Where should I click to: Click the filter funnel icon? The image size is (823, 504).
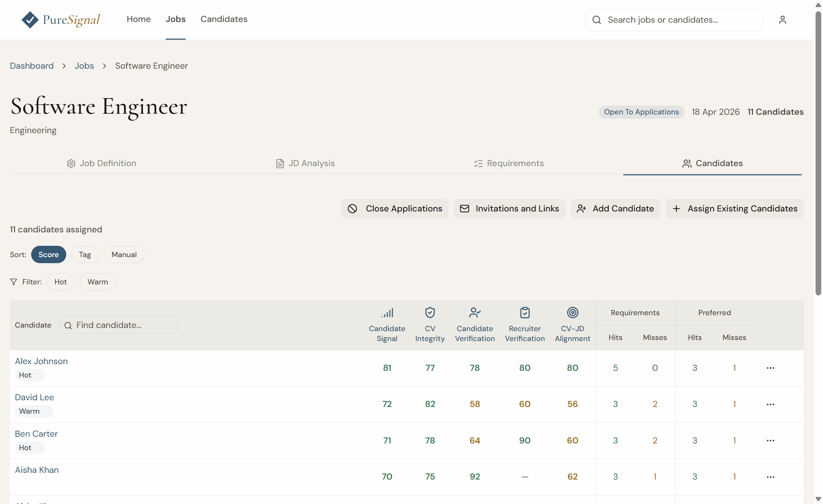click(x=13, y=282)
